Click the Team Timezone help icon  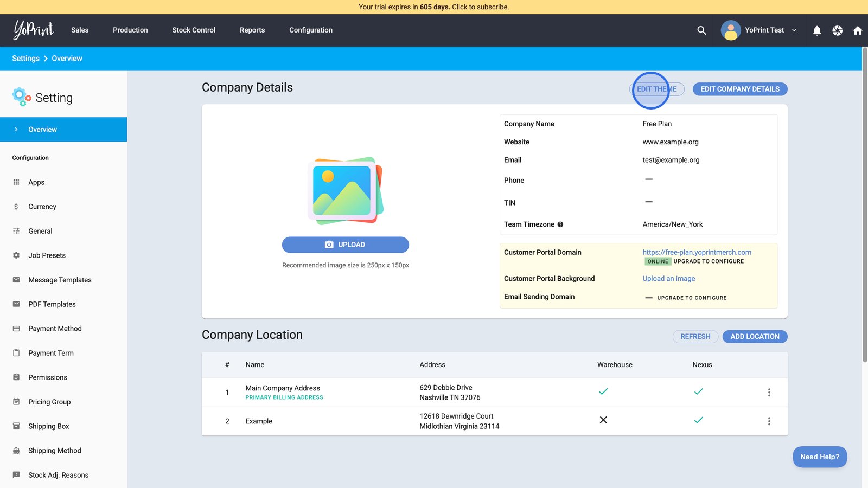(x=560, y=224)
